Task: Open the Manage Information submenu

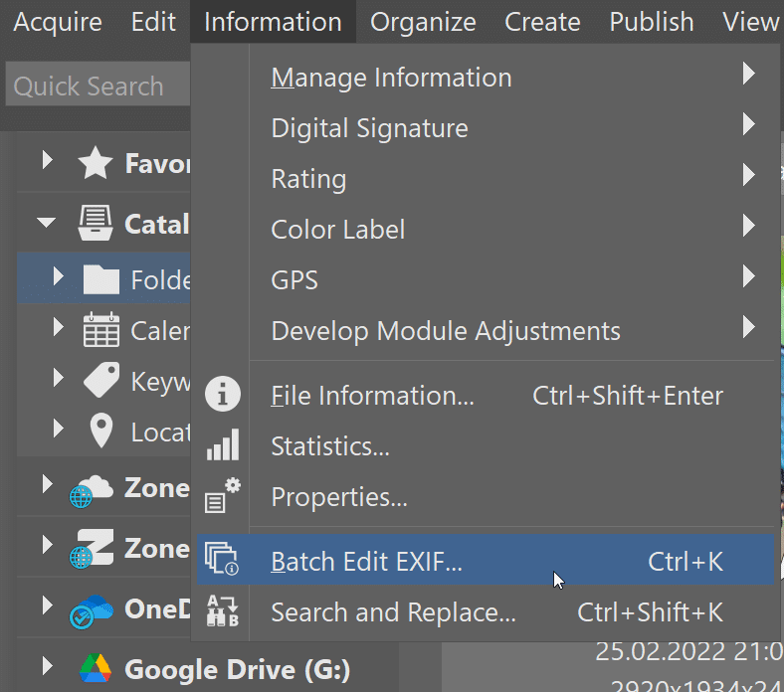Action: [391, 78]
